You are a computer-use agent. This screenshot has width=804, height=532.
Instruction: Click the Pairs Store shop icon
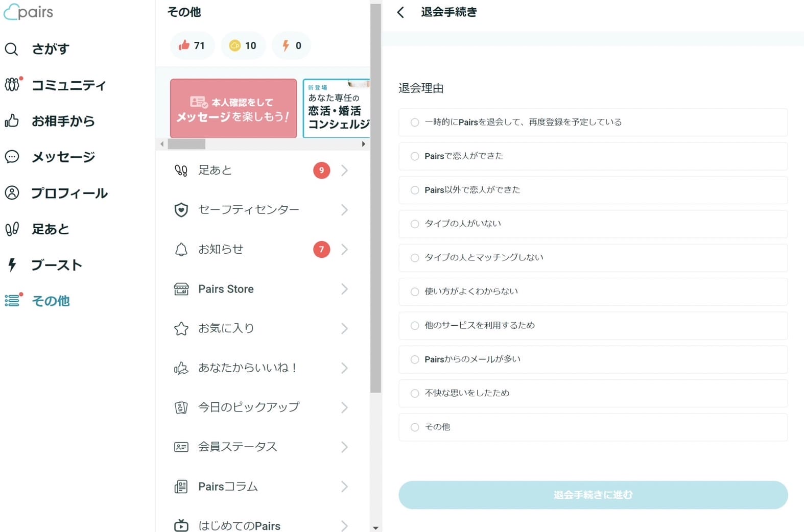coord(181,289)
